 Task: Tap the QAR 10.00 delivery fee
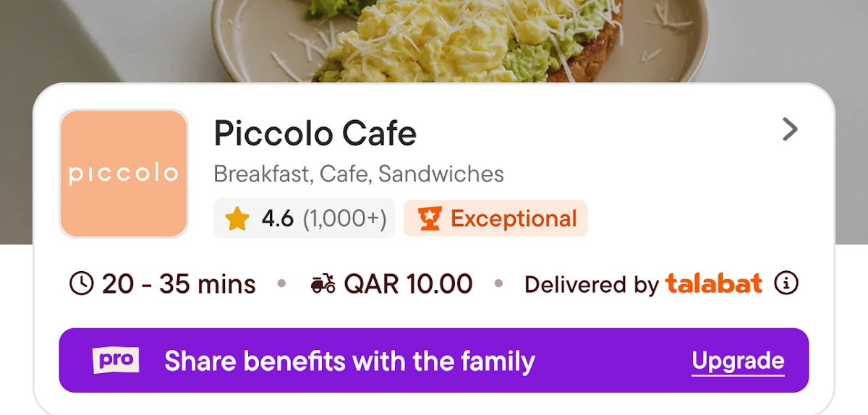(408, 284)
